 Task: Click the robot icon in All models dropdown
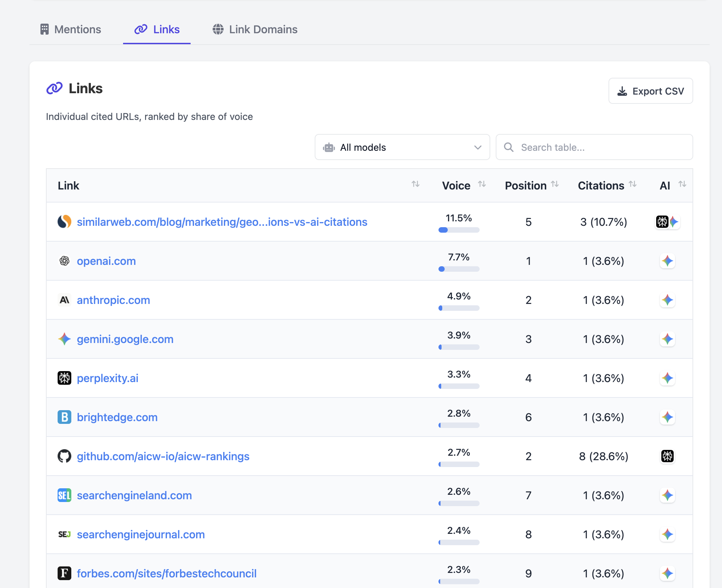coord(329,147)
